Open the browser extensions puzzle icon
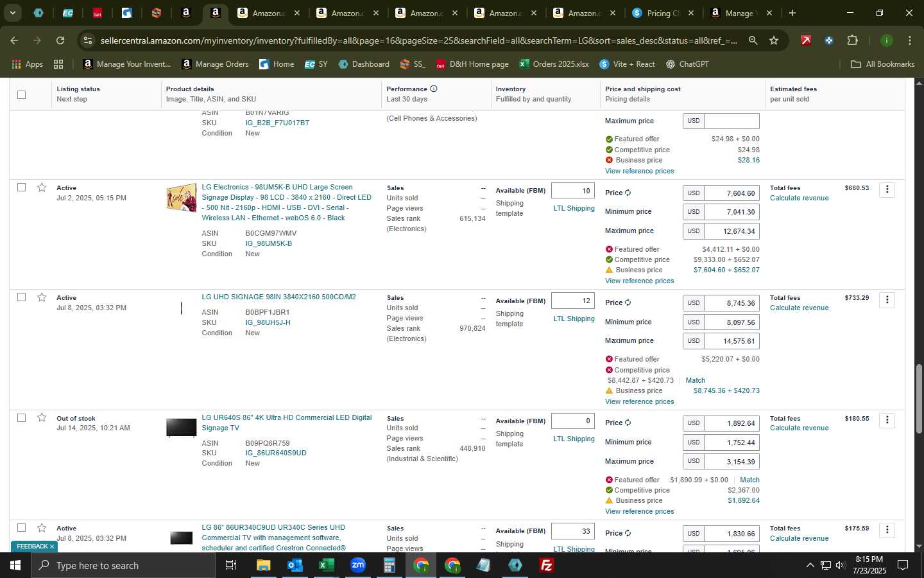Screen dimensions: 924x578 click(852, 40)
